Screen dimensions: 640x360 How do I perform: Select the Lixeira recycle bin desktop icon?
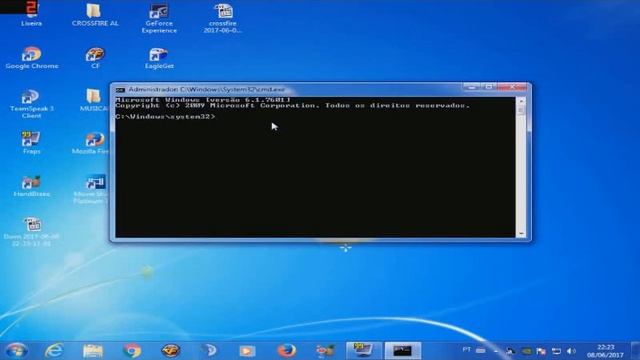31,14
